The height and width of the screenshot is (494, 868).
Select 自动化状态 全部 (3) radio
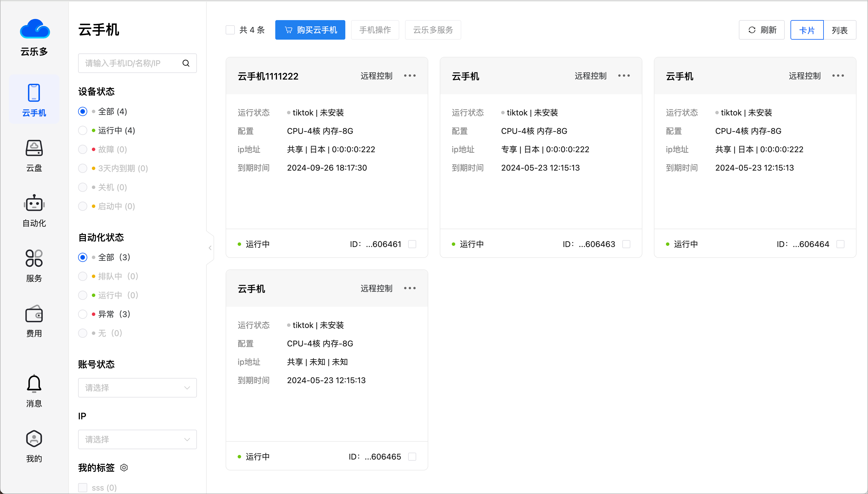tap(83, 257)
